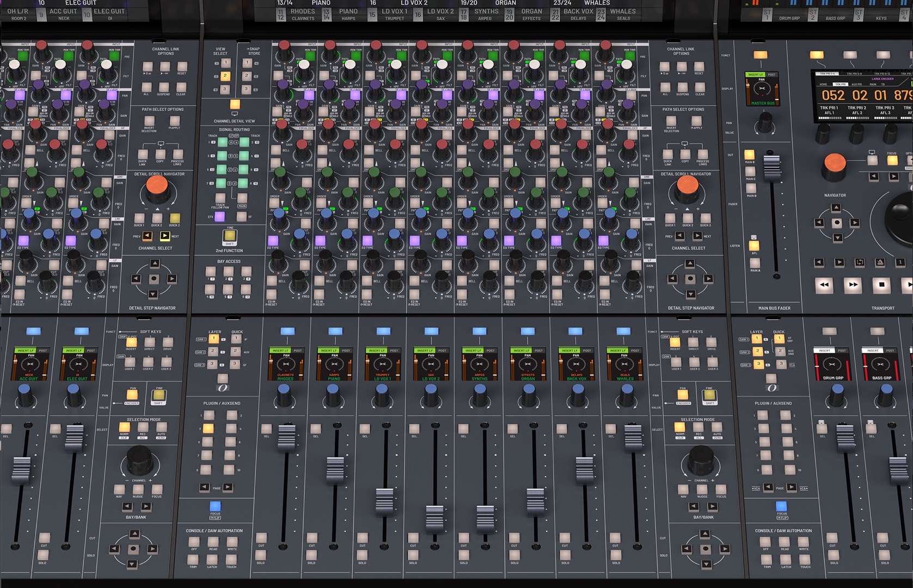
Task: Select the TRK PRI tab beside HOME
Action: (841, 84)
